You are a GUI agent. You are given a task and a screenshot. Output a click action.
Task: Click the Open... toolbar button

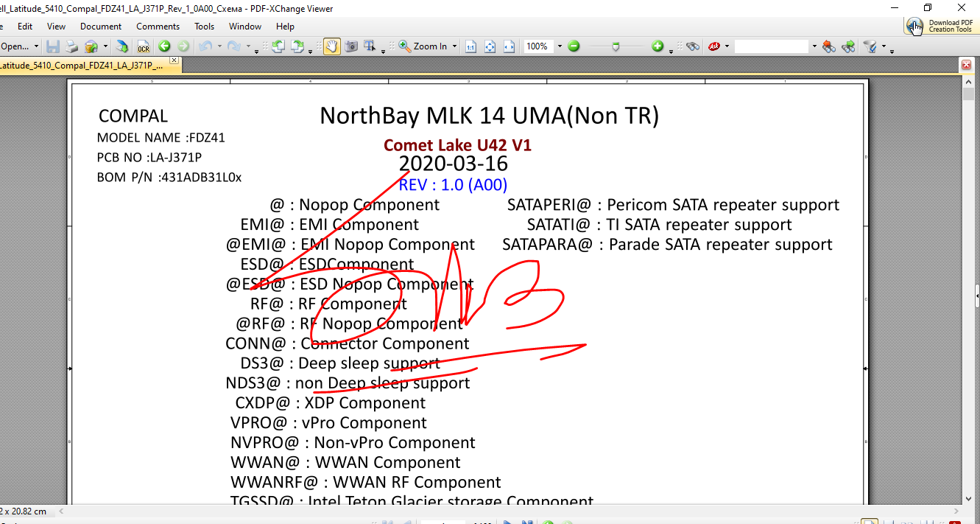pos(15,46)
